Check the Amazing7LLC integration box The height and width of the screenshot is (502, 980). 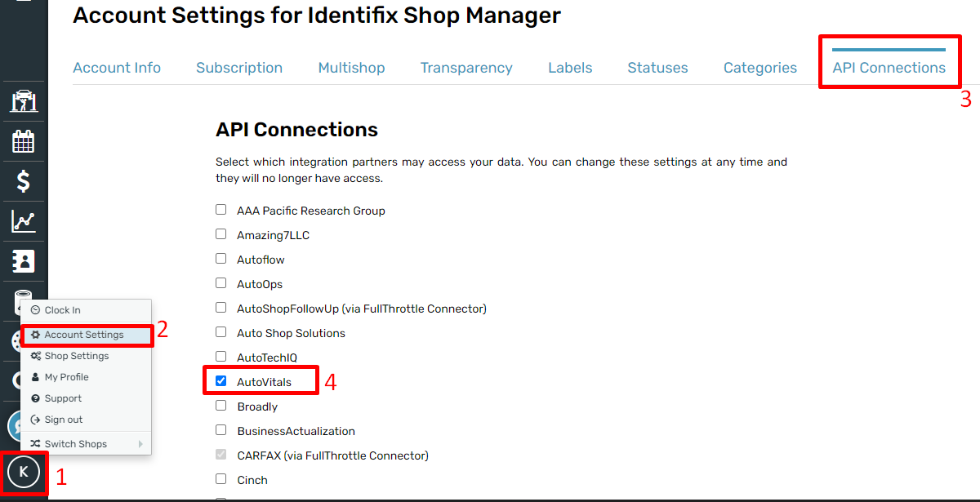coord(220,234)
